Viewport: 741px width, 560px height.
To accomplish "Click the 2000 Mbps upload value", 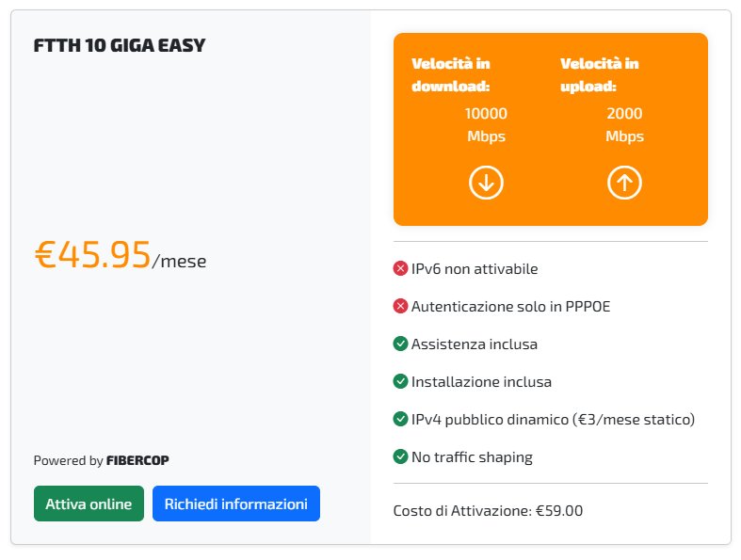I will pyautogui.click(x=624, y=125).
